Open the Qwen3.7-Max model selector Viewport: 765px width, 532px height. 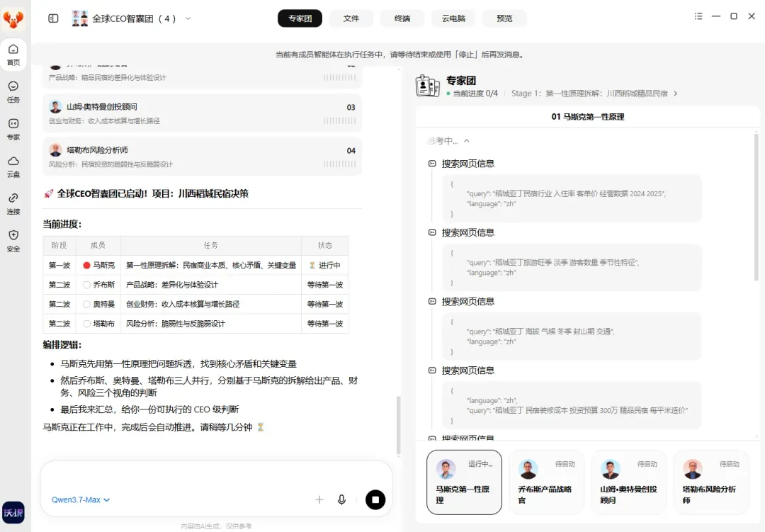click(81, 500)
